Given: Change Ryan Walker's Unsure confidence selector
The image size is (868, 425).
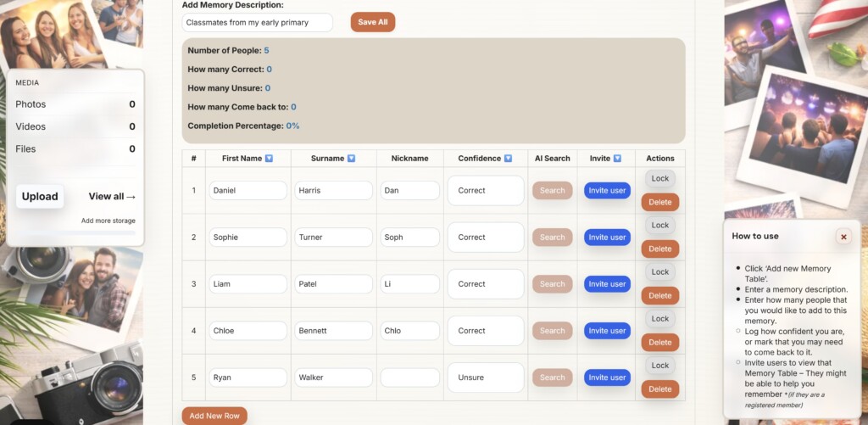Looking at the screenshot, I should pyautogui.click(x=486, y=377).
